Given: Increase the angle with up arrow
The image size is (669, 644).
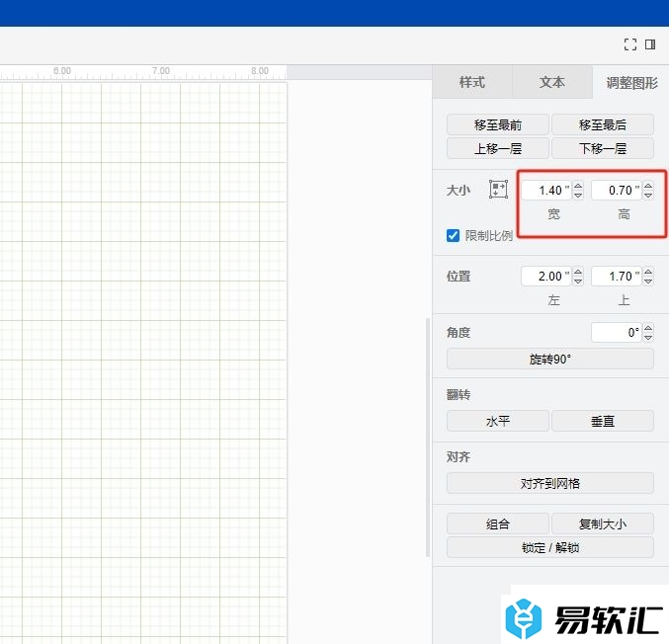Looking at the screenshot, I should click(x=648, y=328).
